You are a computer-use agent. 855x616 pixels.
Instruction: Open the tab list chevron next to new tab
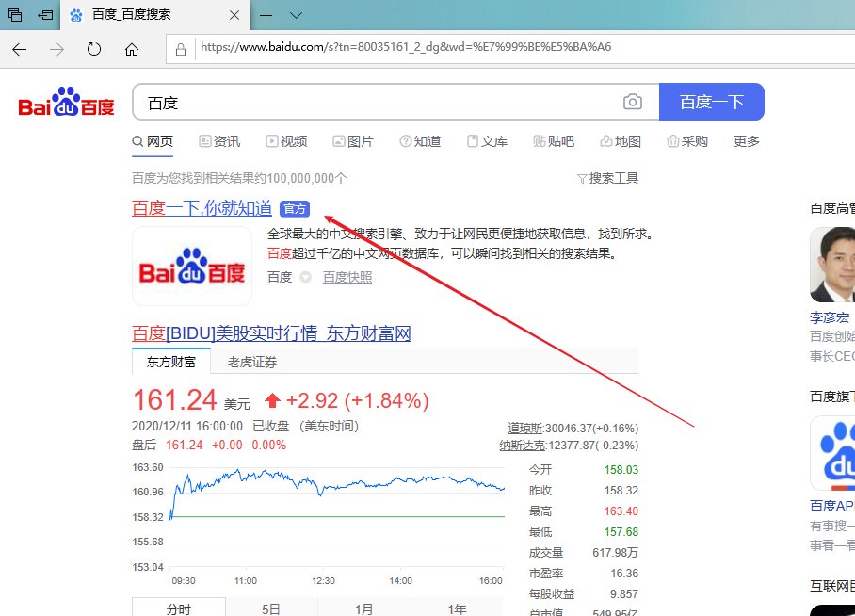(296, 16)
